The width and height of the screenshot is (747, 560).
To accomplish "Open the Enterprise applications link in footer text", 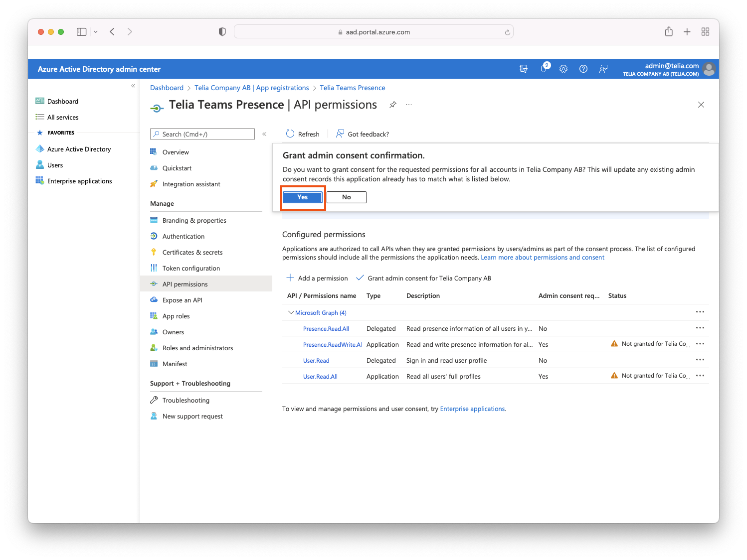I will (472, 409).
